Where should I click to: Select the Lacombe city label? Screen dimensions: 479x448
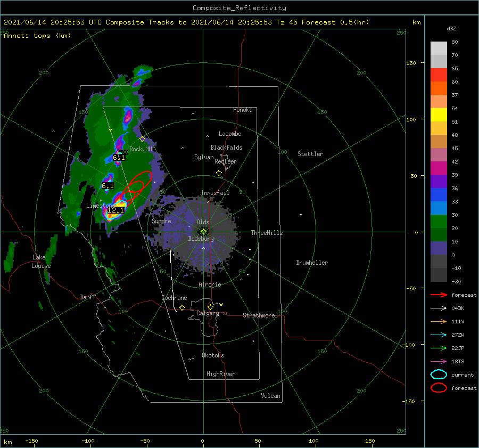point(230,134)
